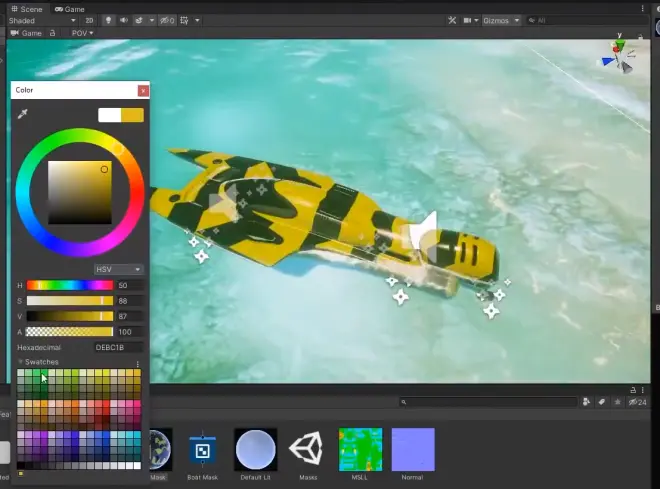The width and height of the screenshot is (660, 489).
Task: Click the A alpha slider
Action: (x=70, y=332)
